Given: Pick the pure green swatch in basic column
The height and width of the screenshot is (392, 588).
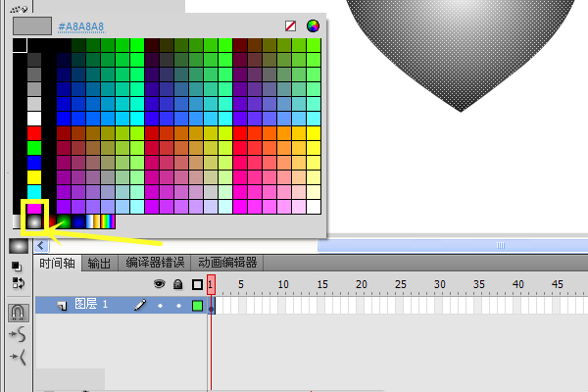Looking at the screenshot, I should pyautogui.click(x=34, y=148).
